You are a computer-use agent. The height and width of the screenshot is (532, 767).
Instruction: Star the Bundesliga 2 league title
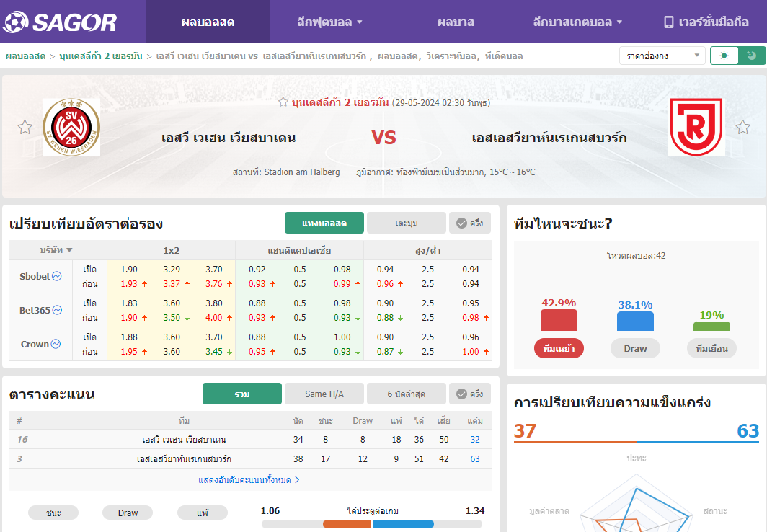tap(283, 102)
